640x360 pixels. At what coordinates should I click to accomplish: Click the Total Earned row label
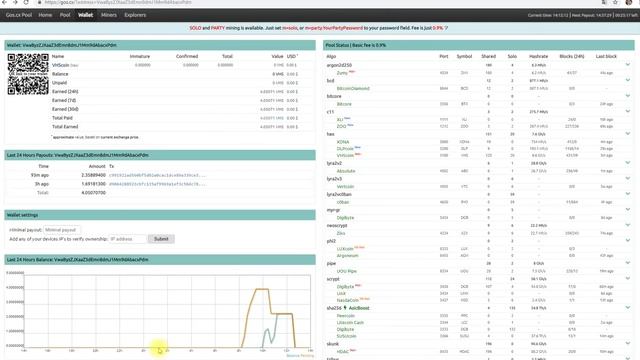65,127
